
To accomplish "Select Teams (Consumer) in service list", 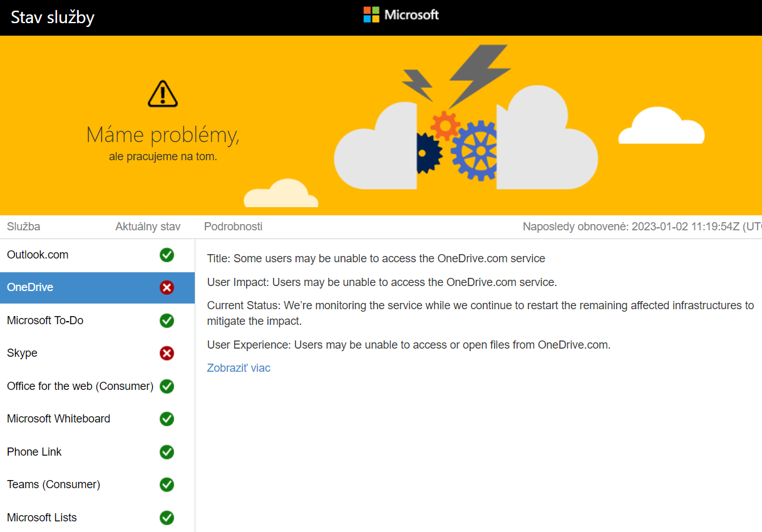I will pyautogui.click(x=53, y=484).
